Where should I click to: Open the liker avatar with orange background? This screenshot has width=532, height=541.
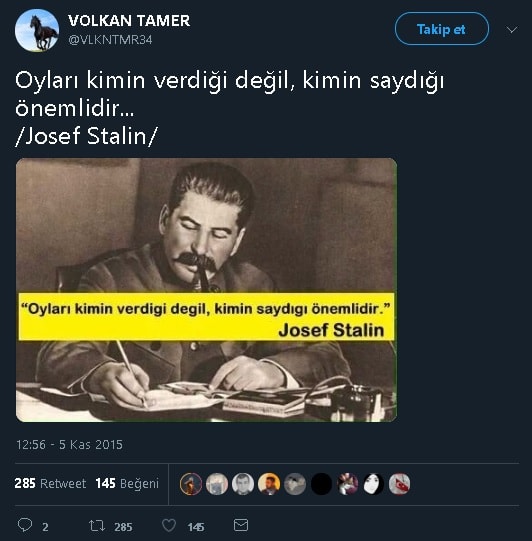tap(269, 484)
